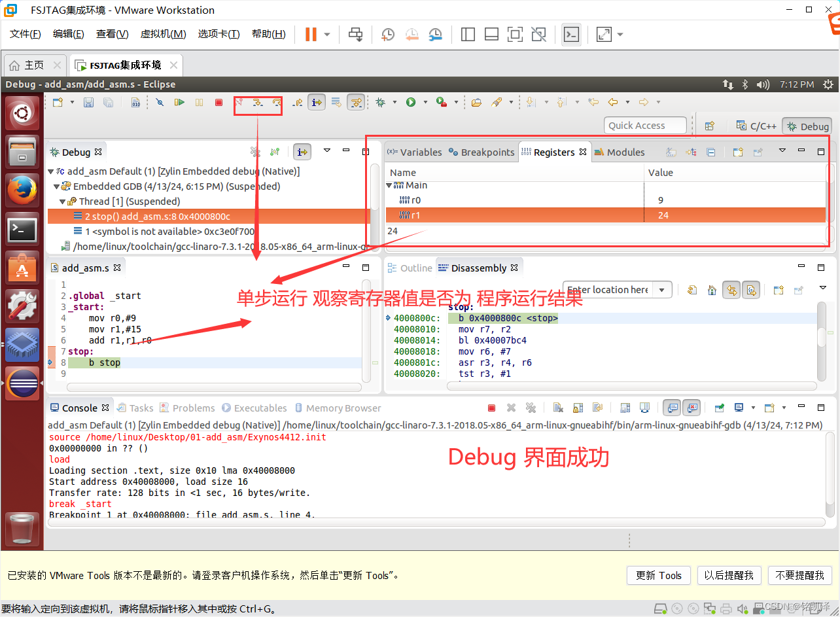Toggle Scroll Lock in the Console toolbar

[578, 408]
